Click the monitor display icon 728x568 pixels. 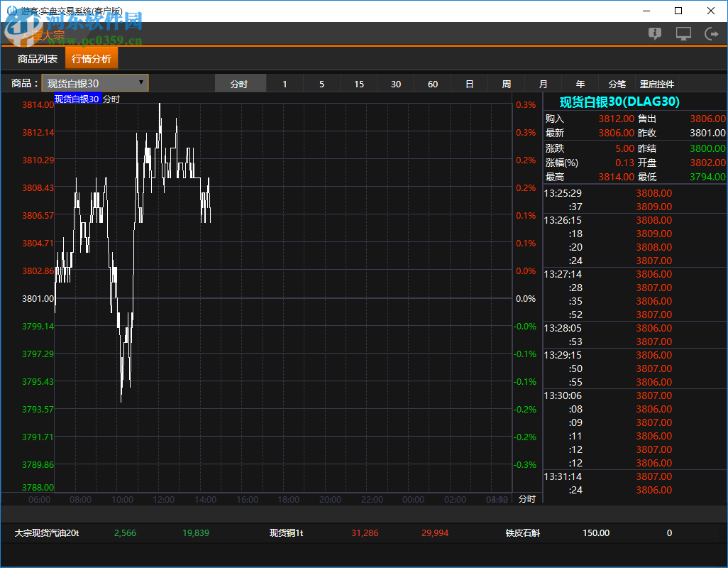click(683, 33)
